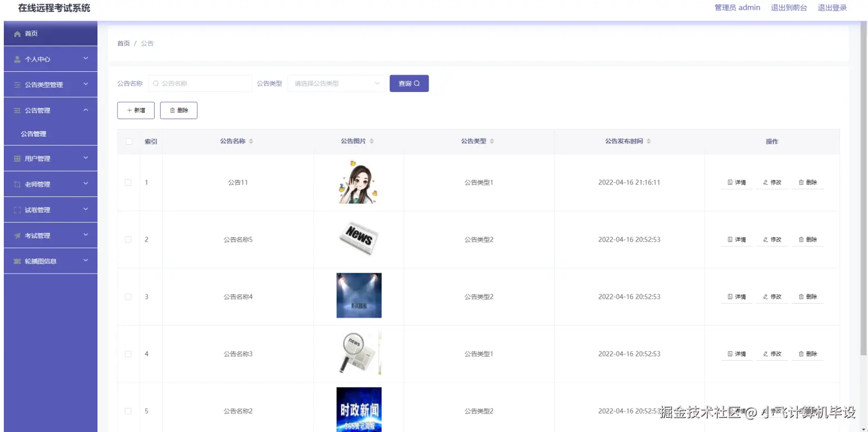Expand 老师管理 menu chevron
The height and width of the screenshot is (432, 868).
[x=85, y=183]
